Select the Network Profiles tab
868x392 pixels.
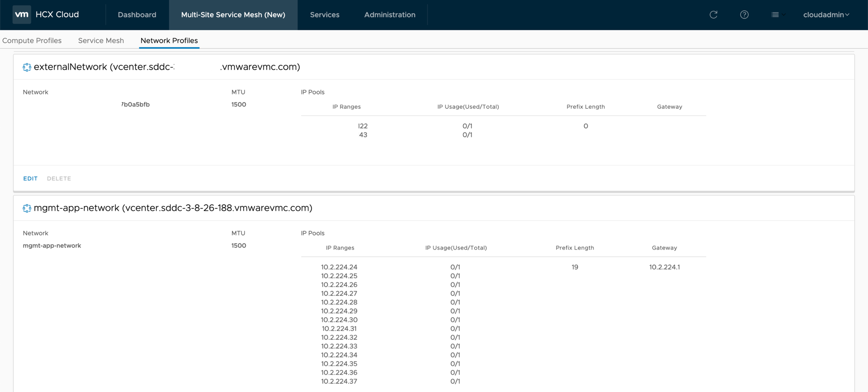coord(169,41)
